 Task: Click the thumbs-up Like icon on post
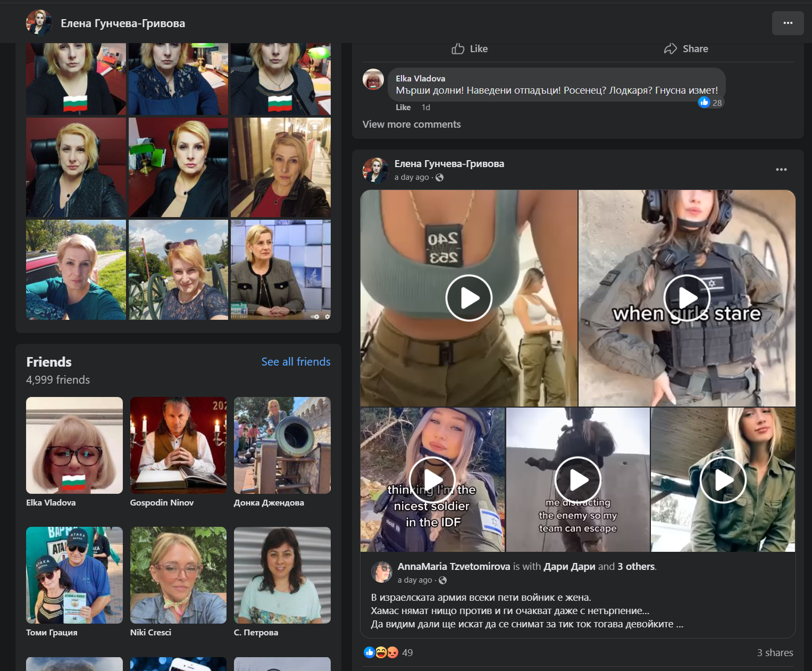tap(458, 49)
